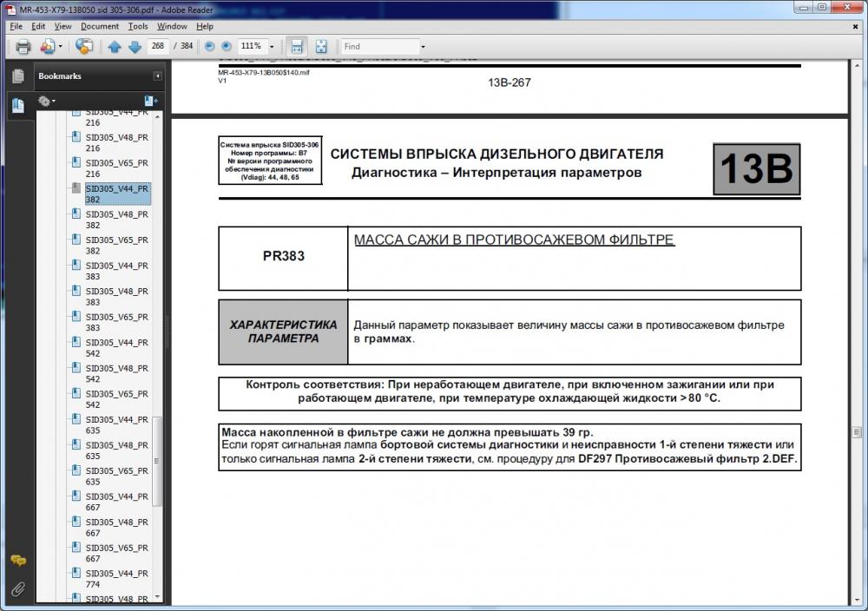The height and width of the screenshot is (611, 868).
Task: Click the new bookmark icon in the Bookmarks panel
Action: coord(150,101)
